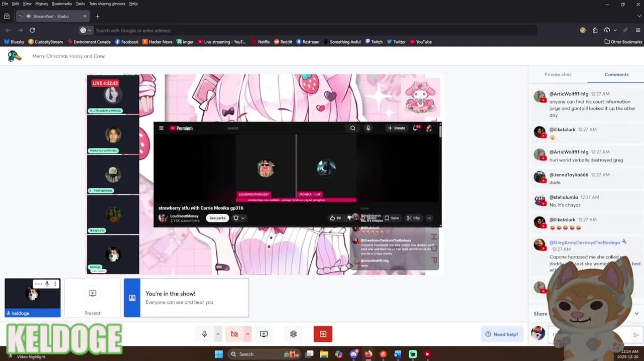This screenshot has width=644, height=361.
Task: Close the StreamYard - Studio tab
Action: (x=84, y=16)
